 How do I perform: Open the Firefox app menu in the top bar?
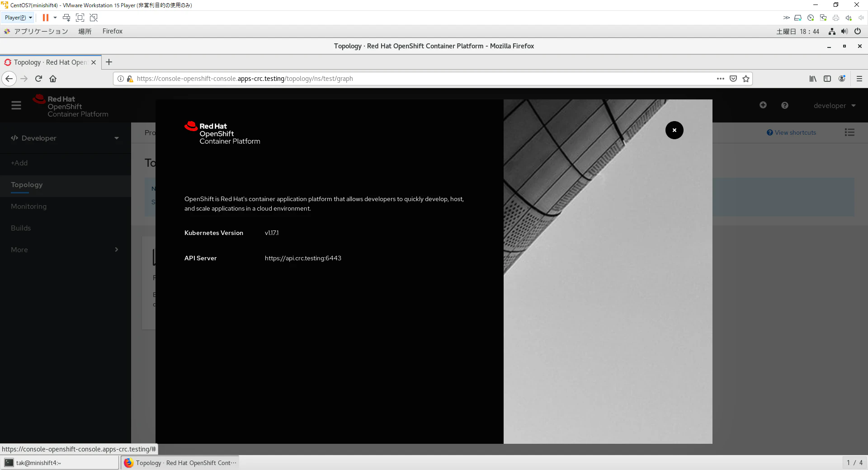[x=113, y=31]
